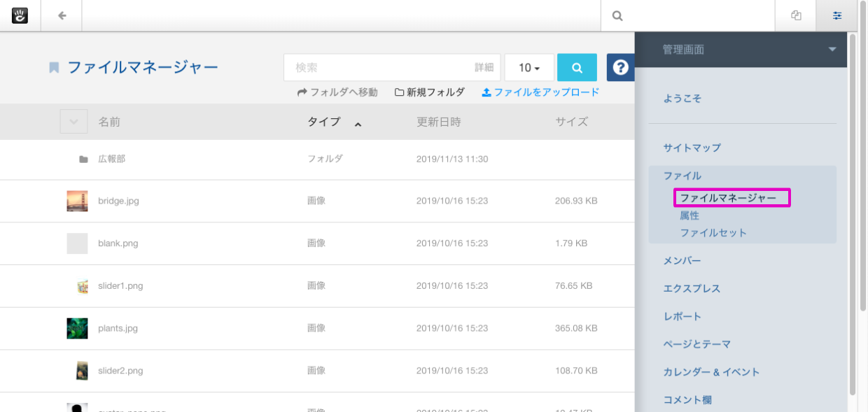Viewport: 868px width, 412px height.
Task: Open the 10 items-per-page dropdown
Action: [528, 68]
